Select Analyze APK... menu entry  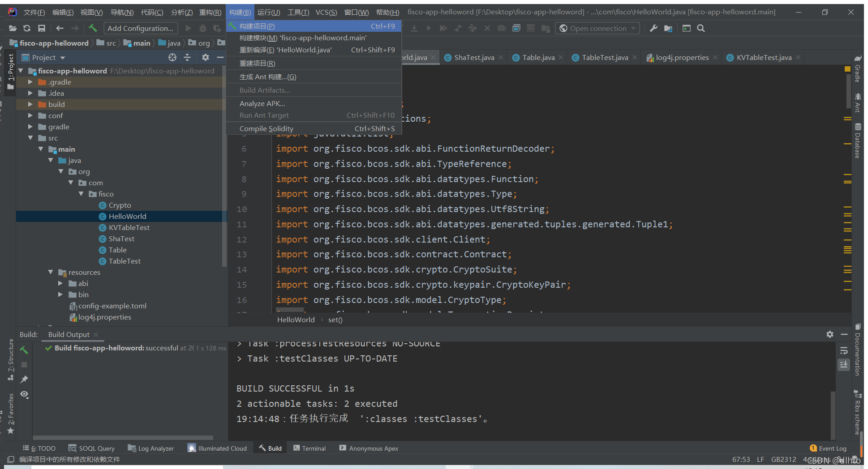click(x=314, y=104)
